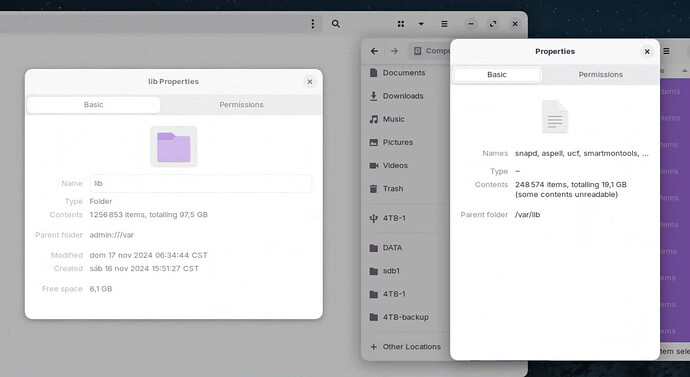
Task: Click the search magnifier icon in the back window
Action: click(336, 24)
